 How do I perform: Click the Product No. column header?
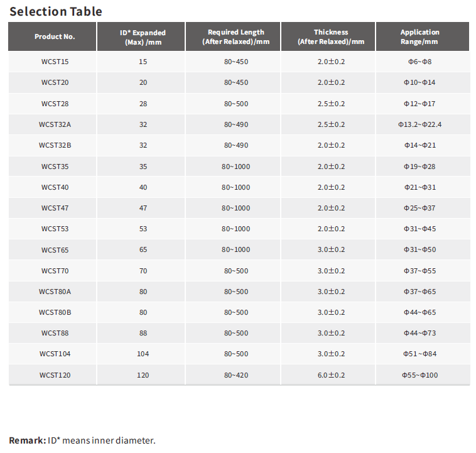pos(55,36)
